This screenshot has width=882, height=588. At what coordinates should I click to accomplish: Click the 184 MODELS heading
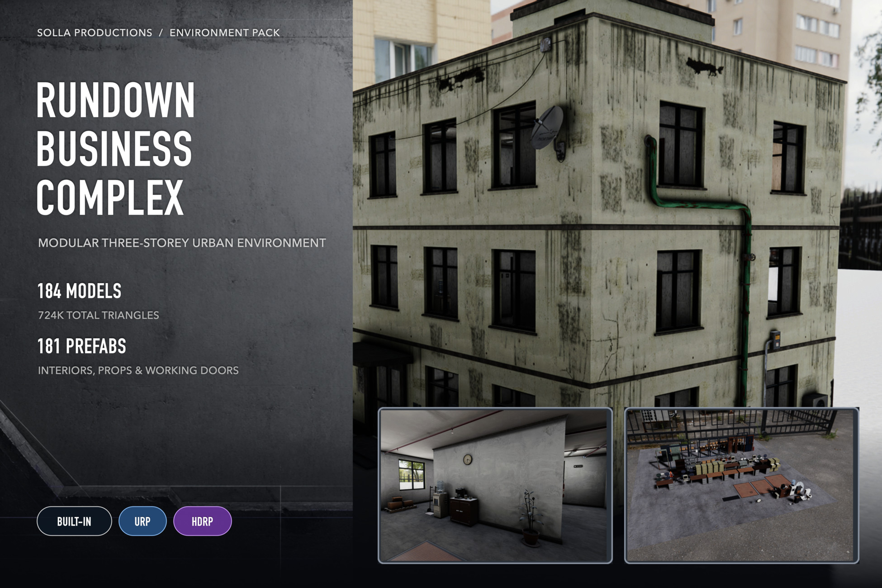79,291
